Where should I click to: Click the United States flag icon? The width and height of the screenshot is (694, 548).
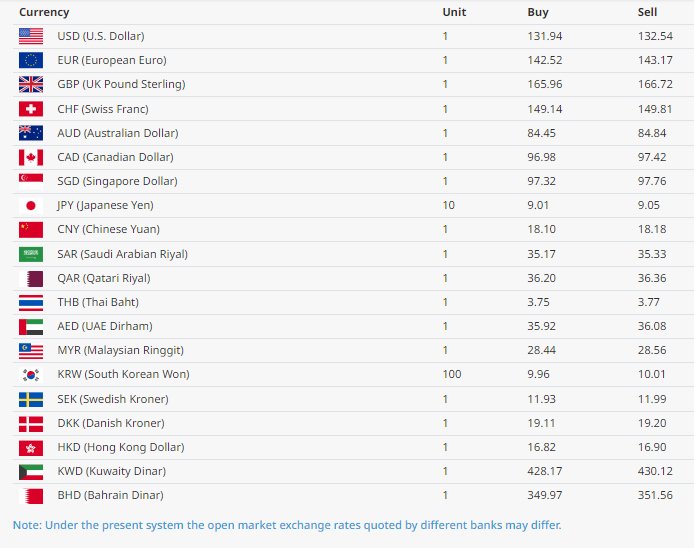tap(31, 36)
